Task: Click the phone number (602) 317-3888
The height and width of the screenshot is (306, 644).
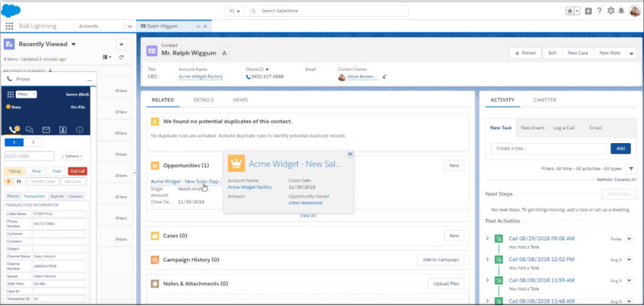Action: pos(267,76)
